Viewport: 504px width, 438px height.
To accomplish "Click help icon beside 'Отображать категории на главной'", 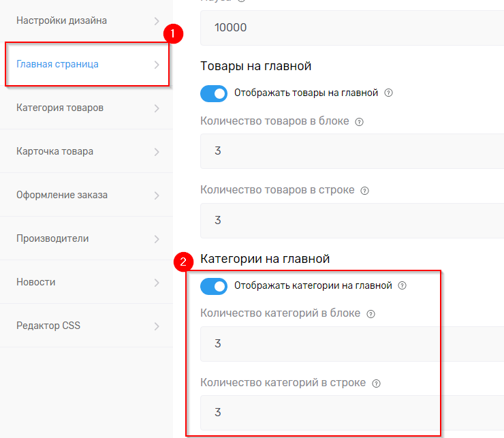I will 402,286.
